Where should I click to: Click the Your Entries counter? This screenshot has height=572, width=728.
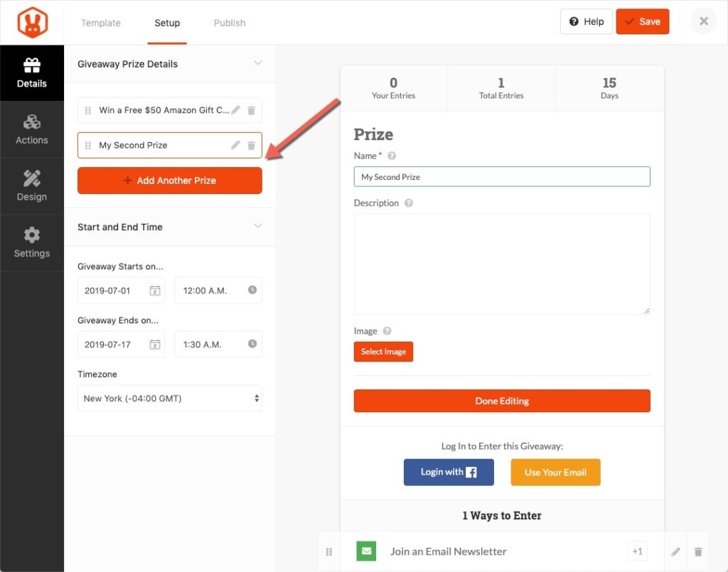pos(393,88)
